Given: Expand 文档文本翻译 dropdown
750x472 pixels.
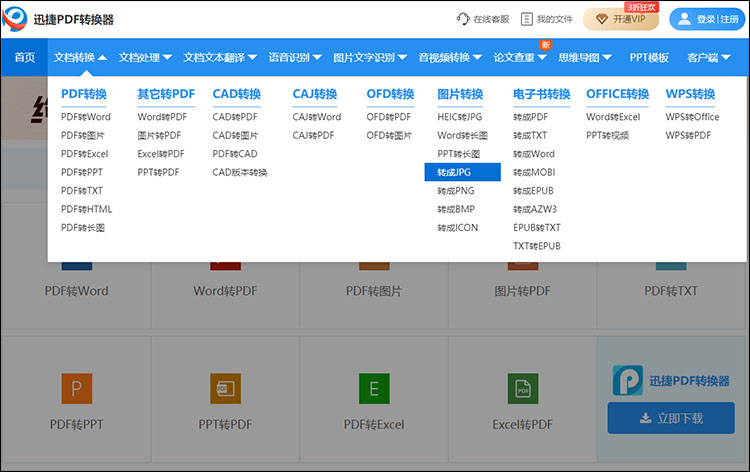Looking at the screenshot, I should point(220,57).
